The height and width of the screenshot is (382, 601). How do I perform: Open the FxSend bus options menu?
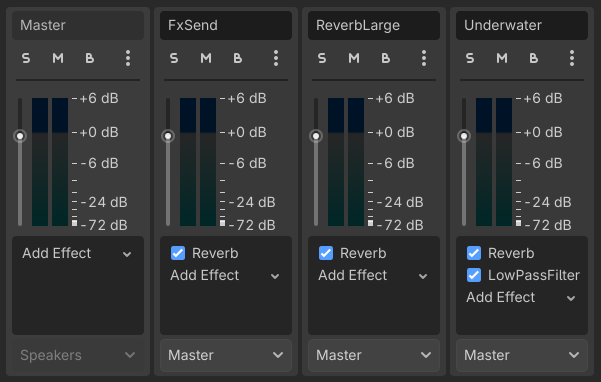(276, 58)
